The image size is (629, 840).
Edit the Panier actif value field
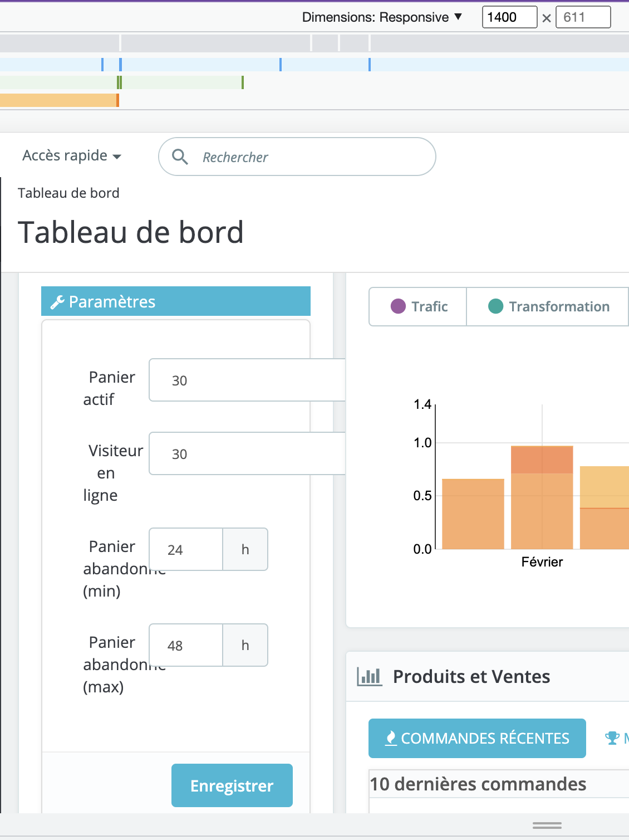click(247, 380)
